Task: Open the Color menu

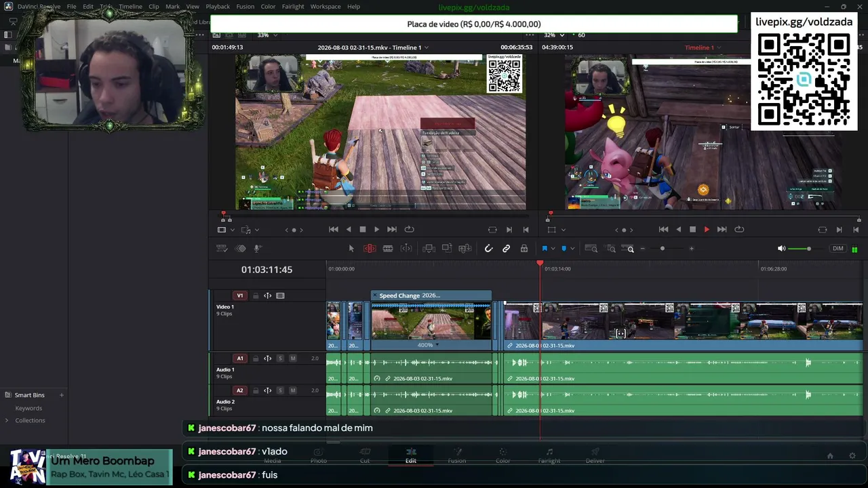Action: 268,6
